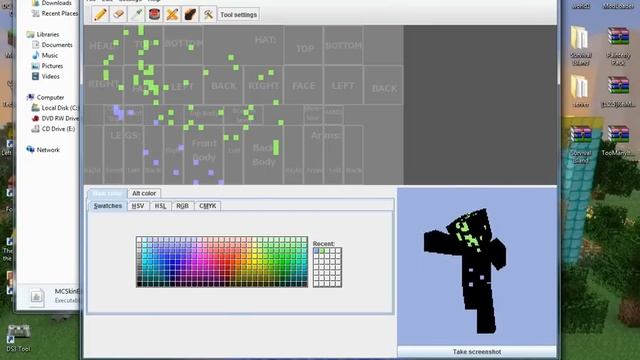Click the Take screenshot button
This screenshot has height=360, width=640.
click(477, 352)
